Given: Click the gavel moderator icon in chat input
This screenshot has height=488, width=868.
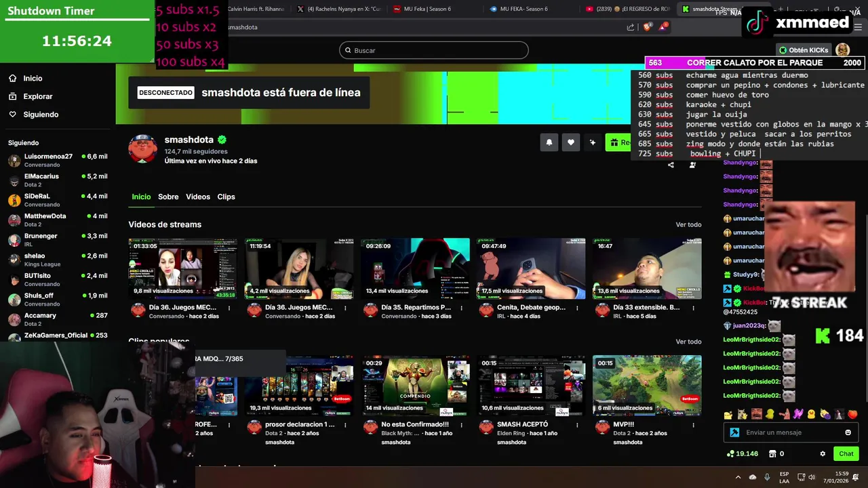Looking at the screenshot, I should coord(734,432).
